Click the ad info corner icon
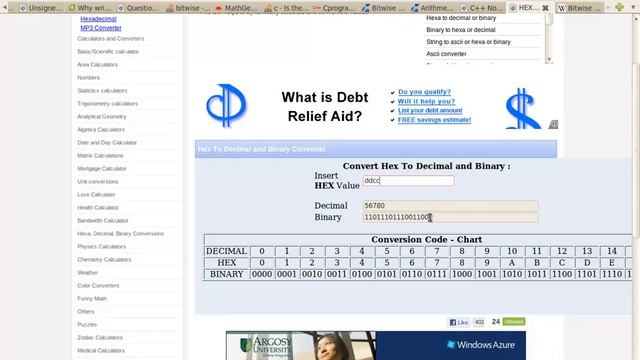This screenshot has width=640, height=360. click(553, 124)
